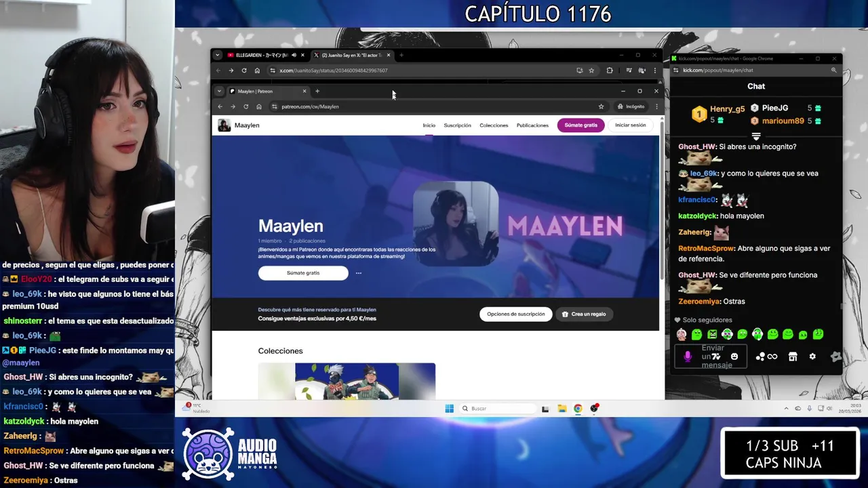Bookmark the x.com page

coord(591,70)
